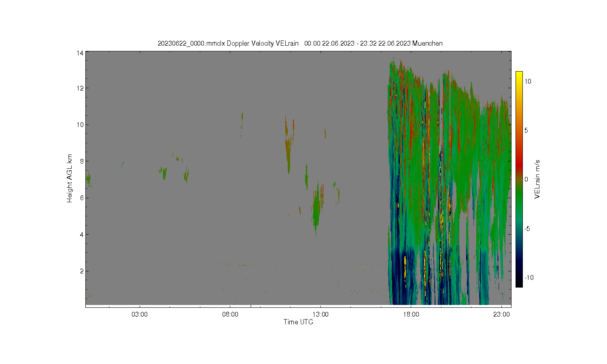Click the velocity colorbar scale
Image resolution: width=607 pixels, height=364 pixels.
519,179
